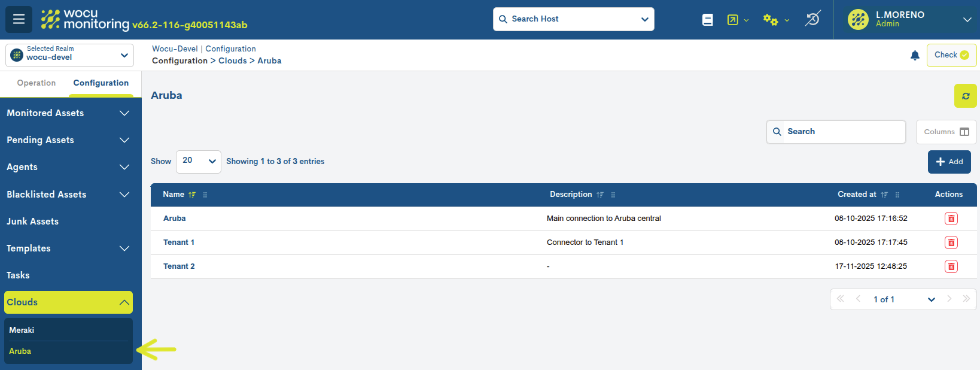Open the hamburger navigation menu
This screenshot has width=980, height=370.
(19, 19)
